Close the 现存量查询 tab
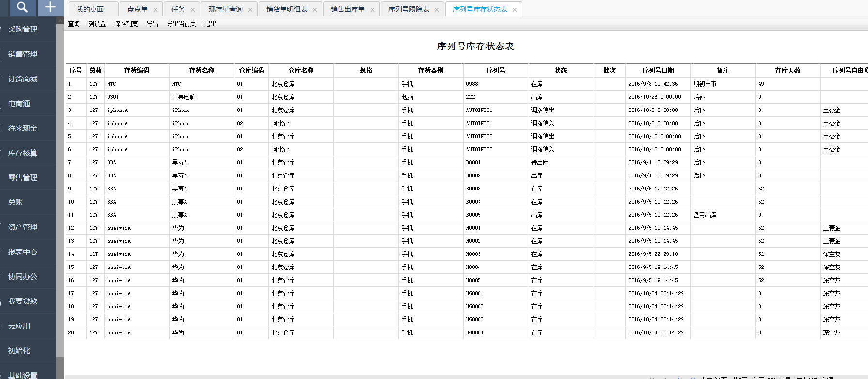The height and width of the screenshot is (379, 868). click(x=250, y=10)
